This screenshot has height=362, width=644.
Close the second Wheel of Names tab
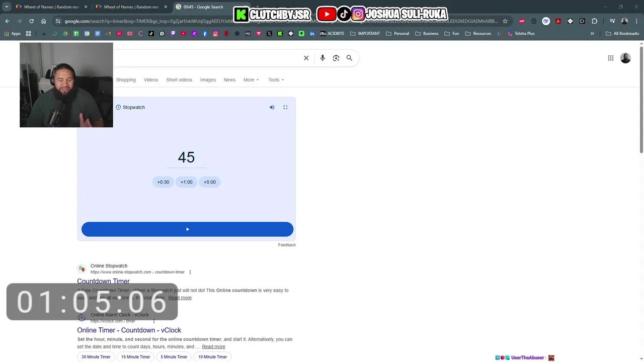click(x=166, y=7)
